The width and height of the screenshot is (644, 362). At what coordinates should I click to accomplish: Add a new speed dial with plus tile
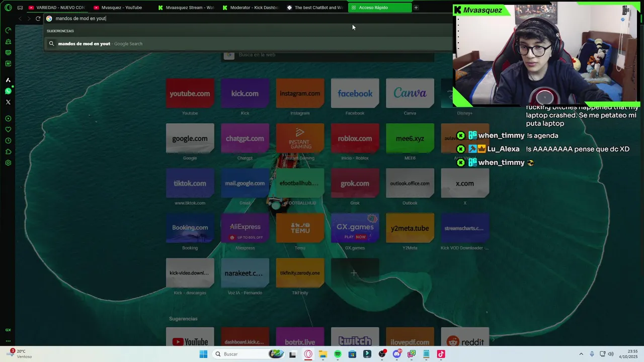355,273
